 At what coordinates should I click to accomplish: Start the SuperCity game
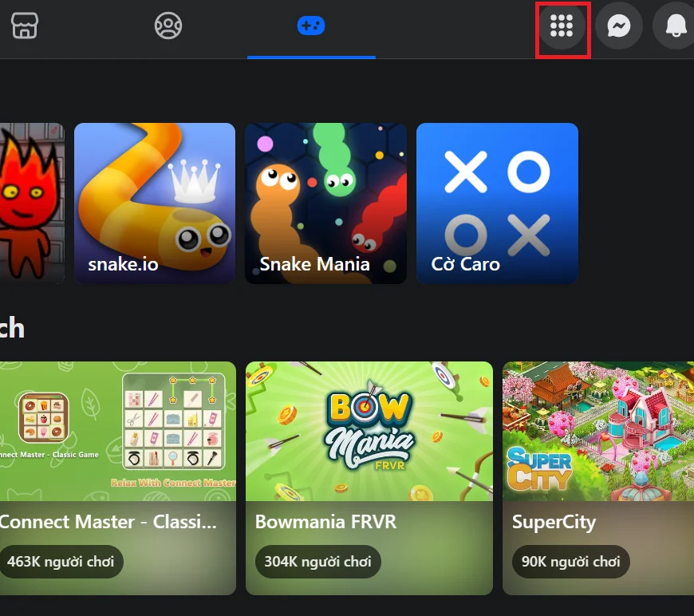(x=598, y=431)
